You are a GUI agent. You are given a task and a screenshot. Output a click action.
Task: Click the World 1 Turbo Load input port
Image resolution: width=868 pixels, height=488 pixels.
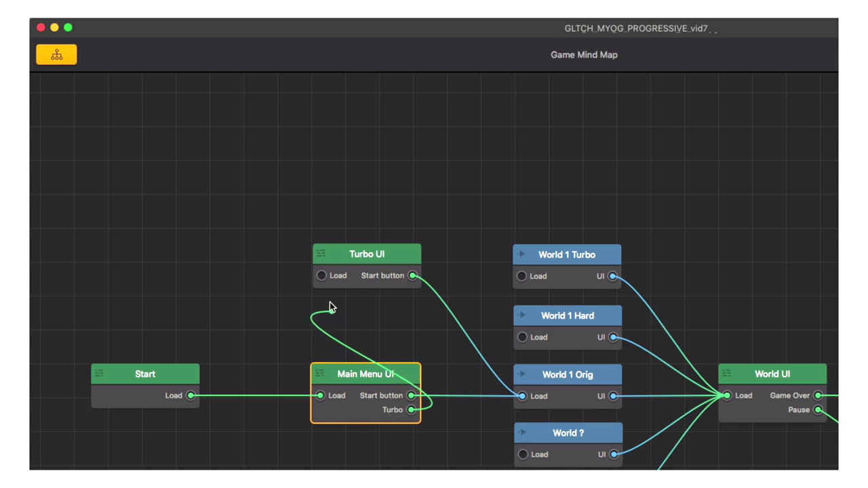point(521,277)
